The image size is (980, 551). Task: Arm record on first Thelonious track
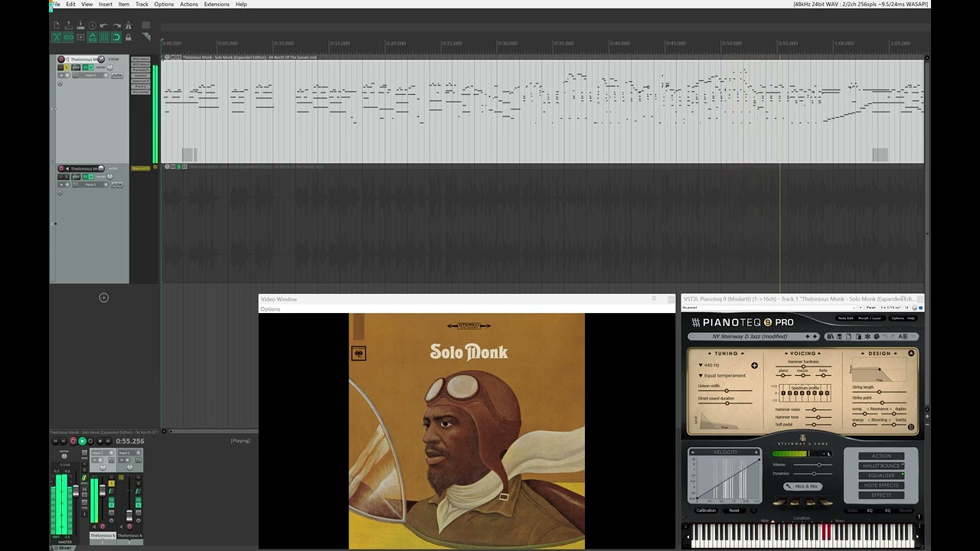[61, 59]
